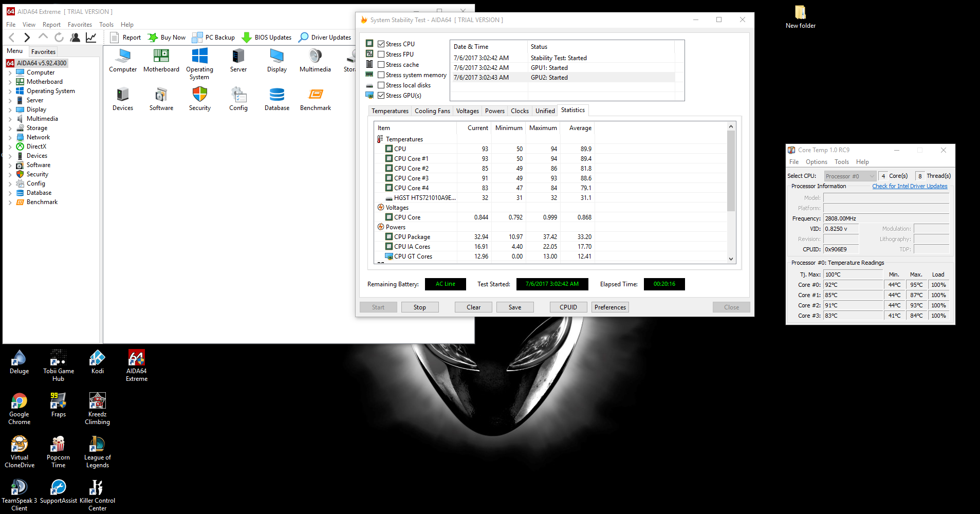Stop the stability test
This screenshot has height=514, width=980.
click(x=420, y=307)
